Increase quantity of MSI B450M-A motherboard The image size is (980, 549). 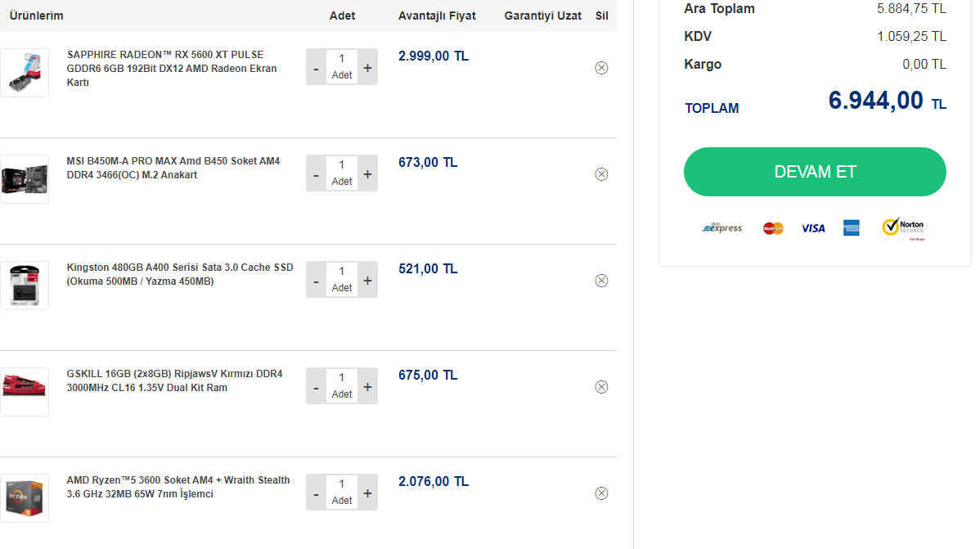(x=367, y=174)
